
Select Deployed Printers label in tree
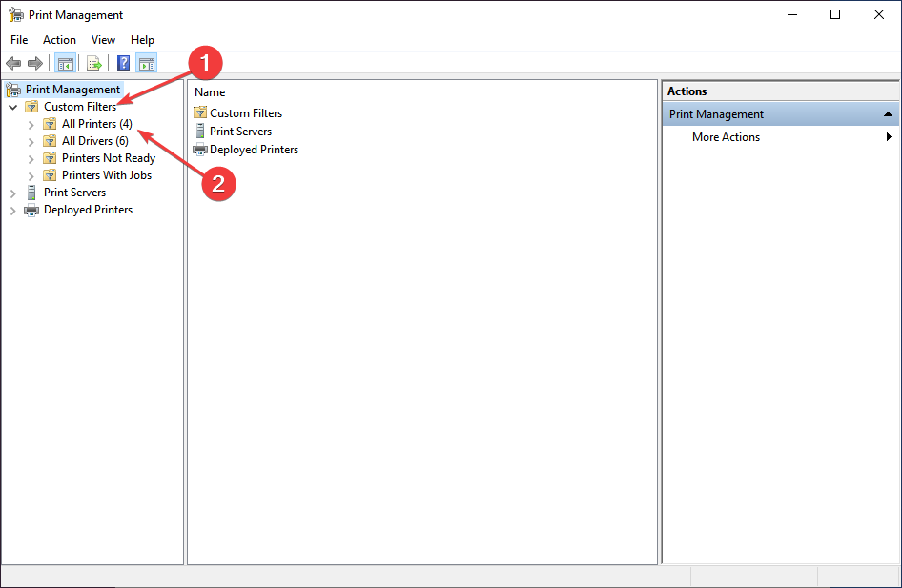coord(88,210)
